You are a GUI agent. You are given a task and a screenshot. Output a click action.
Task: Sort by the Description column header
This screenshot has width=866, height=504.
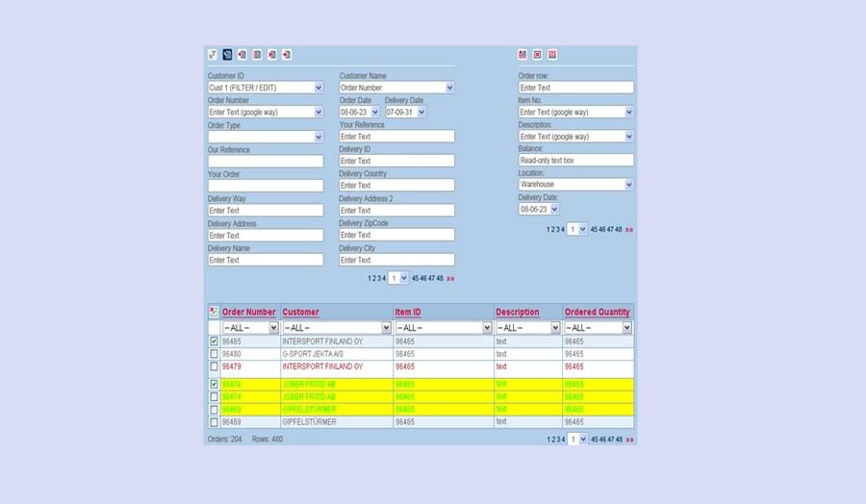click(x=518, y=312)
